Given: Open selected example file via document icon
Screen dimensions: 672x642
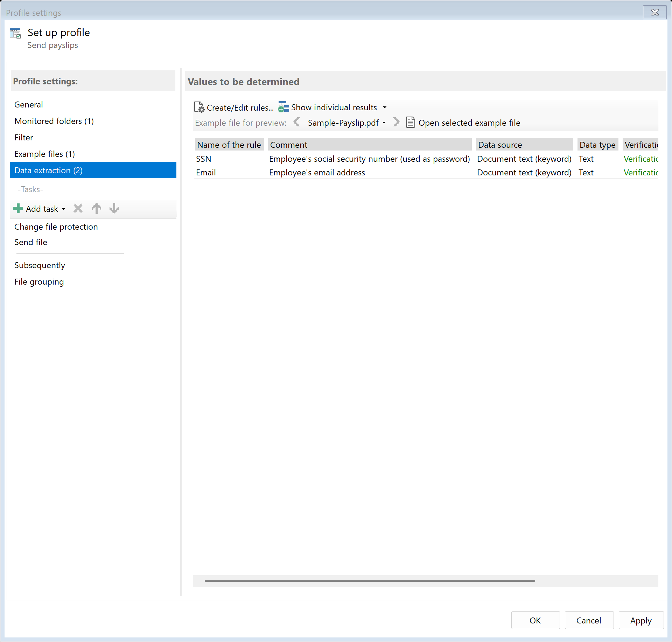Looking at the screenshot, I should pos(410,122).
